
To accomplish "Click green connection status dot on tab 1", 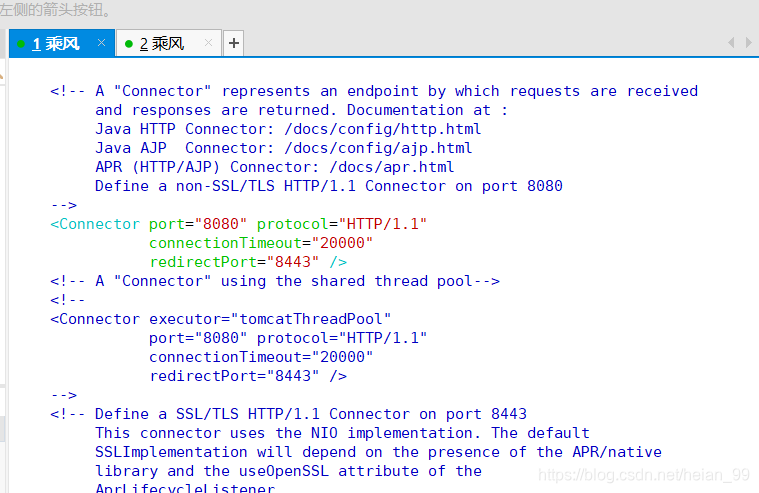I will (21, 44).
